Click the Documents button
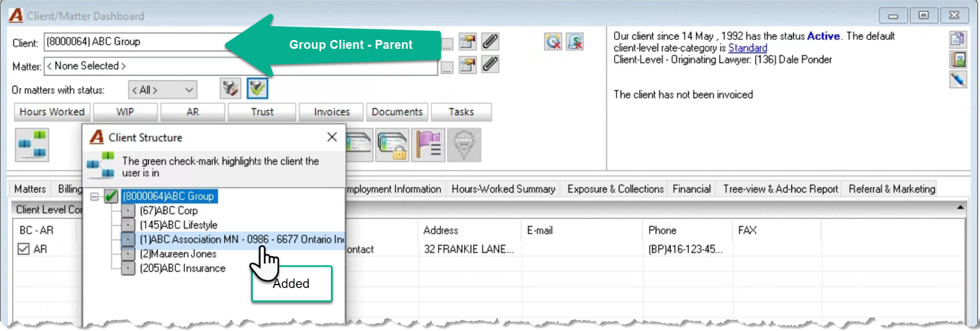Image resolution: width=980 pixels, height=331 pixels. tap(397, 112)
